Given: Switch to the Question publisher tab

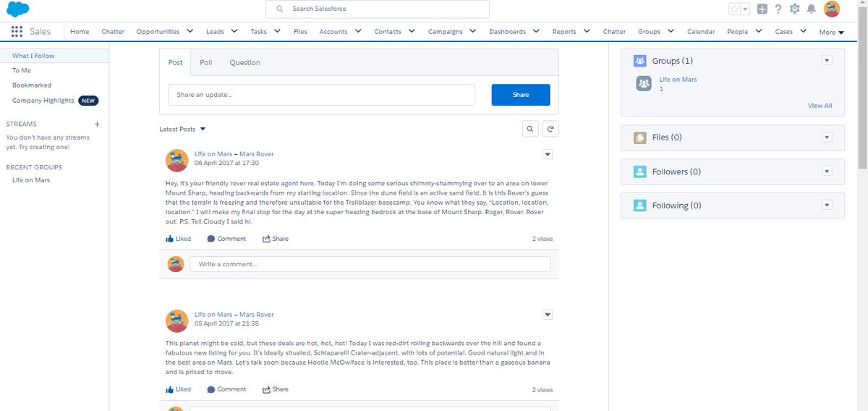Looking at the screenshot, I should pos(245,62).
